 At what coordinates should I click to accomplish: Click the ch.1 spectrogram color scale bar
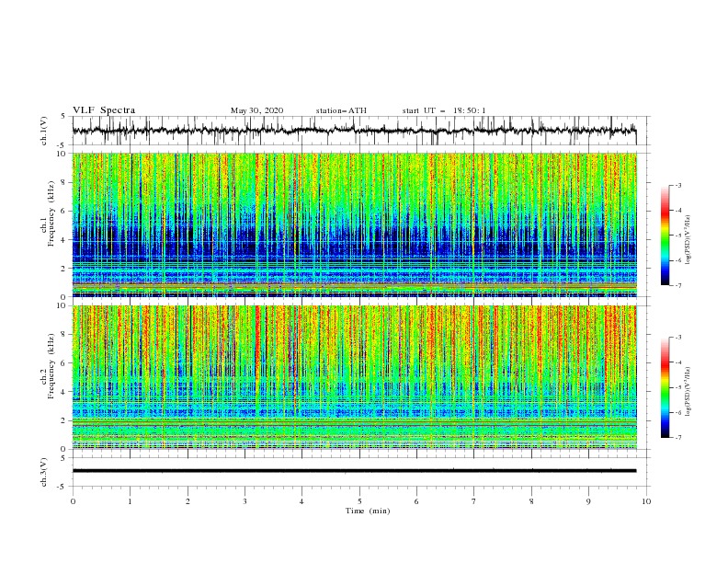point(665,235)
